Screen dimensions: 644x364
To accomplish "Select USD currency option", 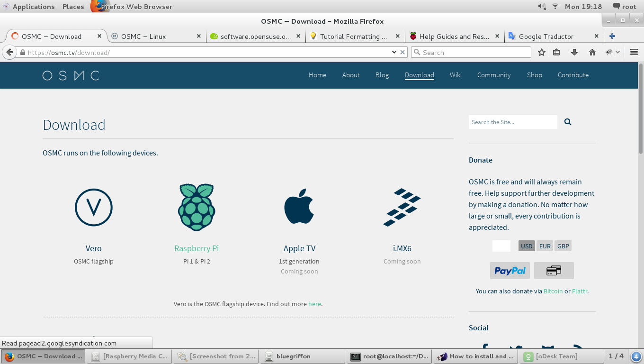I will point(527,246).
